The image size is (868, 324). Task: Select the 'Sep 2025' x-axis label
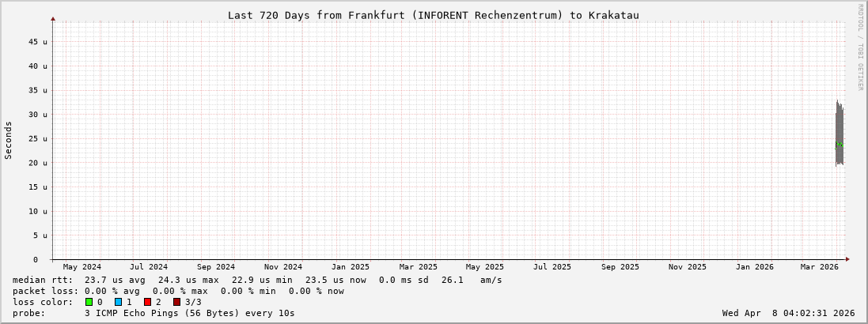coord(620,267)
